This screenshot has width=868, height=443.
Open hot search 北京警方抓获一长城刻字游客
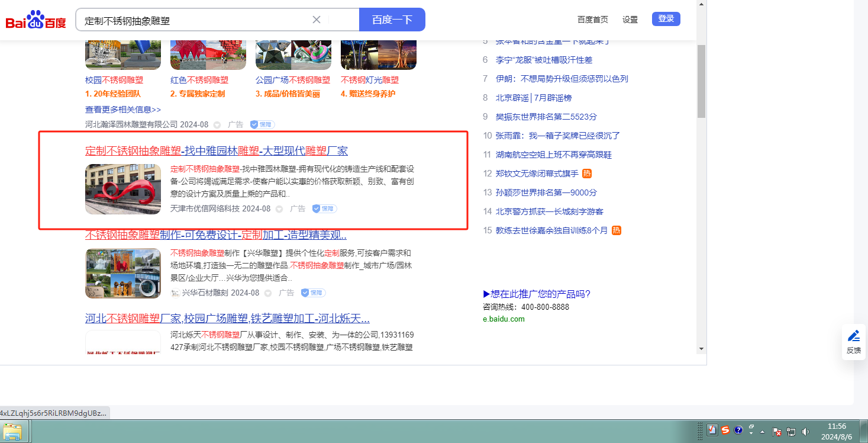pyautogui.click(x=550, y=211)
